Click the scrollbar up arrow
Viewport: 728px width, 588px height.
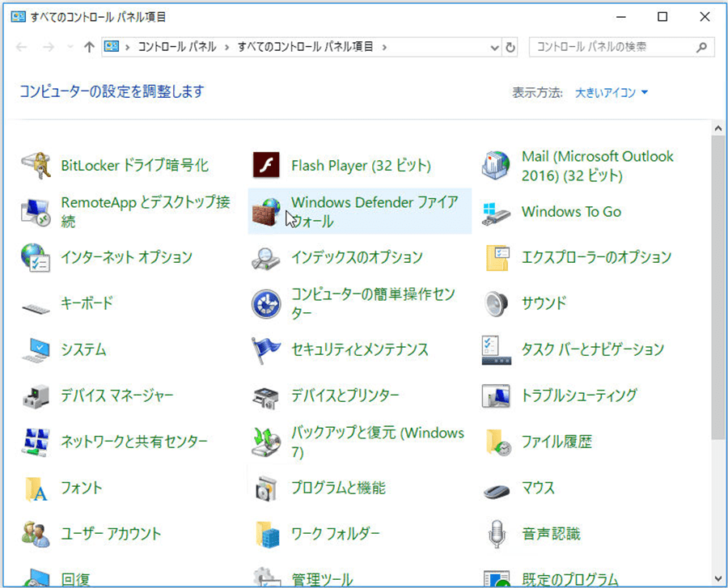tap(719, 128)
